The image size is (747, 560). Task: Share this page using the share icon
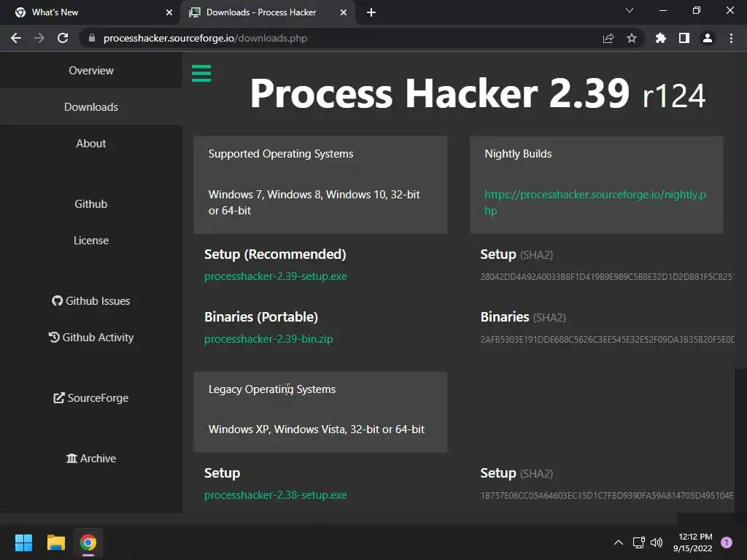tap(608, 38)
